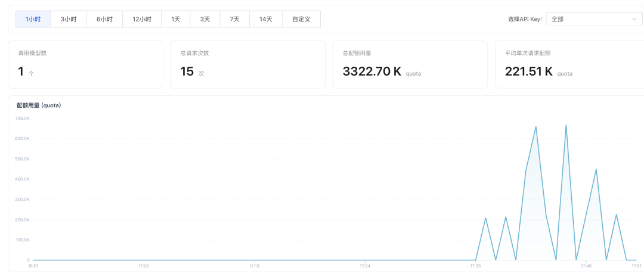The image size is (644, 277).
Task: Click the 平均单次请求配额 value 221.51 K
Action: click(x=528, y=72)
